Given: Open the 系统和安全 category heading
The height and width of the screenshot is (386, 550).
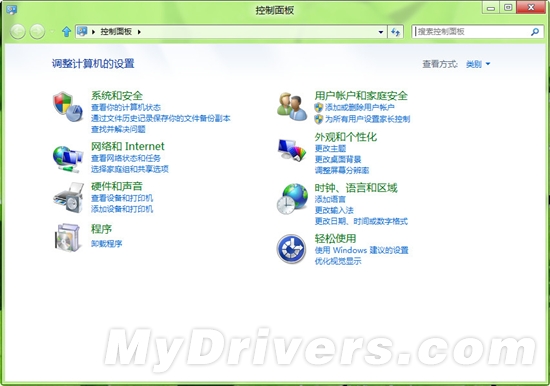Looking at the screenshot, I should tap(117, 95).
